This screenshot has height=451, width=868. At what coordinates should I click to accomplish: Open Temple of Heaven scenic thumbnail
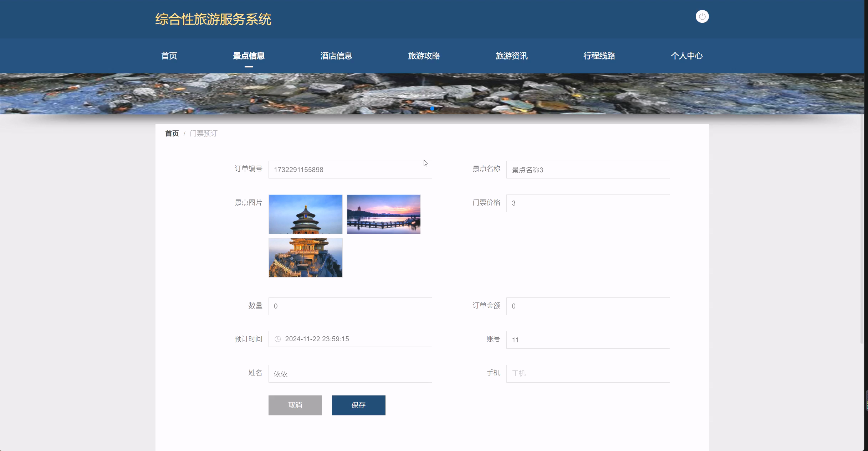point(305,214)
